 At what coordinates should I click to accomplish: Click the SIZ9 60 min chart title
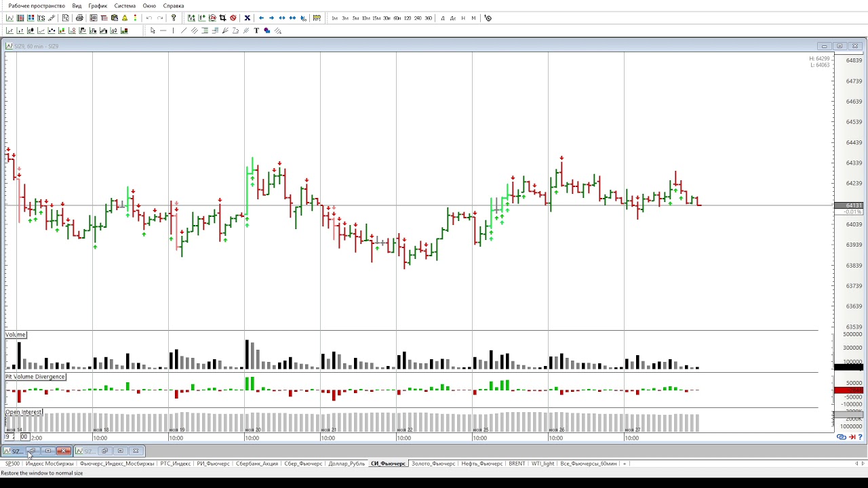pos(36,46)
